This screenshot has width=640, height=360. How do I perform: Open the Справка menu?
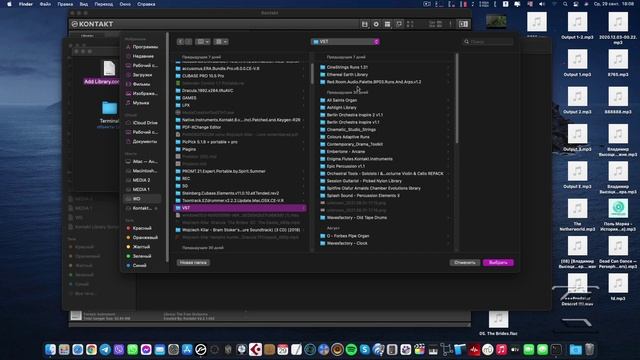click(146, 4)
